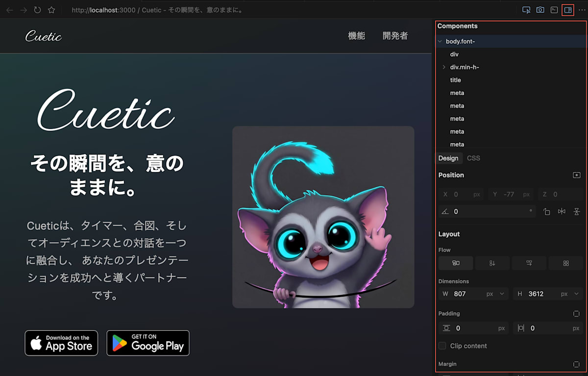Go back using the browser back arrow
Viewport: 588px width, 376px height.
click(x=10, y=10)
